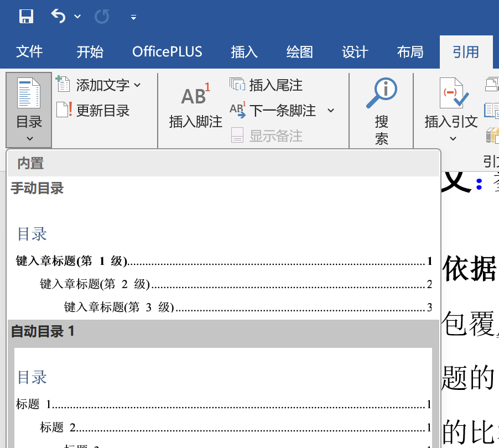499x448 pixels.
Task: Click the 显示备注 label
Action: coord(276,136)
